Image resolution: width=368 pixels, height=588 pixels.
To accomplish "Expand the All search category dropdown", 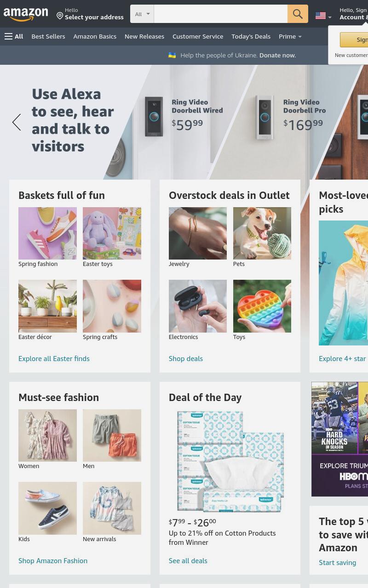I will click(x=142, y=14).
